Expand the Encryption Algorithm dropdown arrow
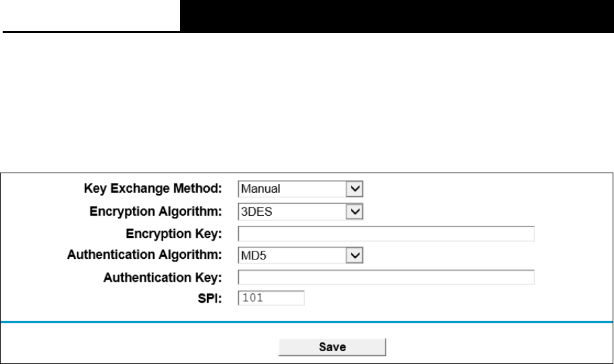The height and width of the screenshot is (364, 614). click(354, 212)
